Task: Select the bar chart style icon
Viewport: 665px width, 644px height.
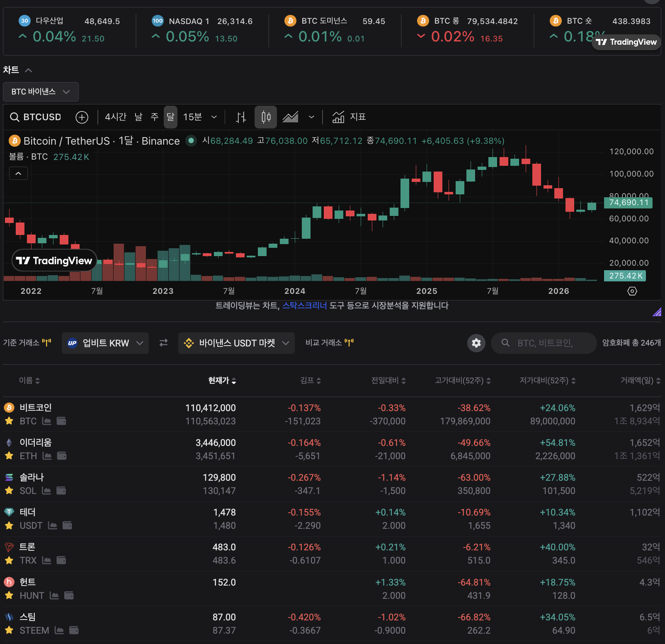Action: pos(241,117)
